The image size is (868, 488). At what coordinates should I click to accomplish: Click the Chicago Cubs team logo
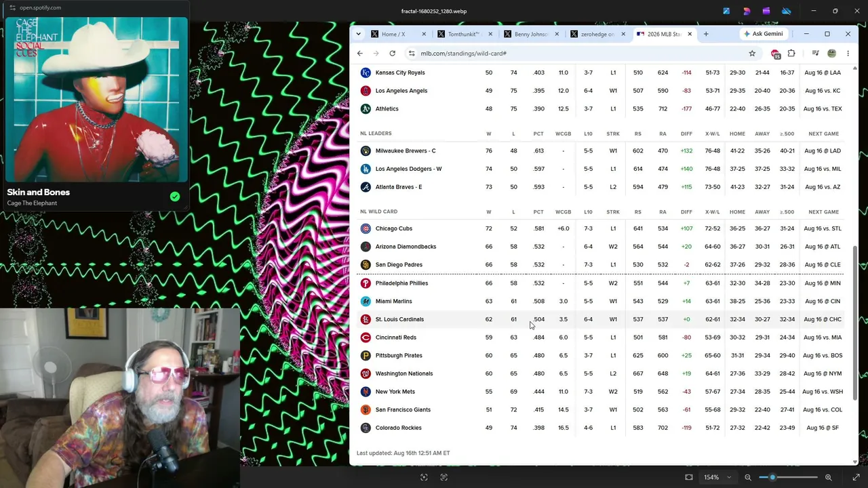click(366, 228)
